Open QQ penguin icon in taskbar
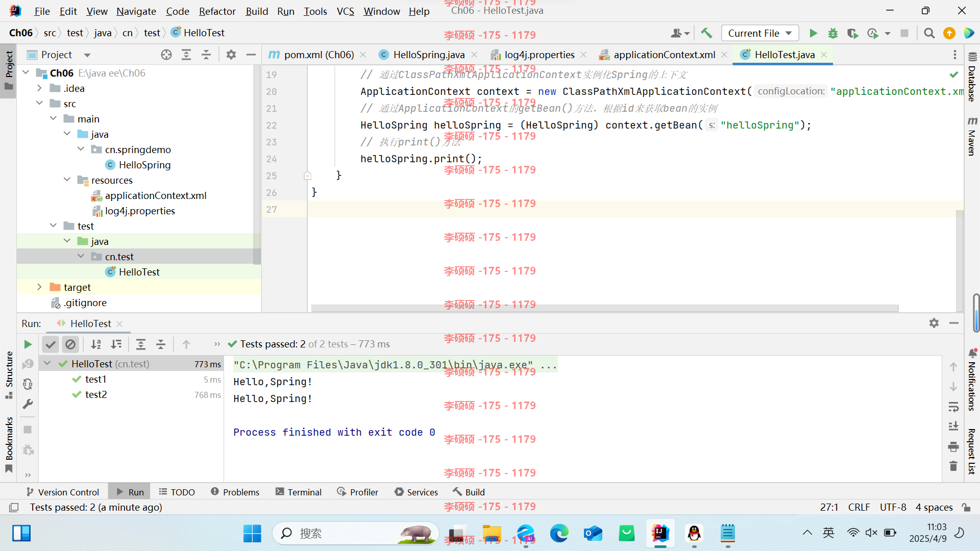This screenshot has width=980, height=551. [x=694, y=534]
